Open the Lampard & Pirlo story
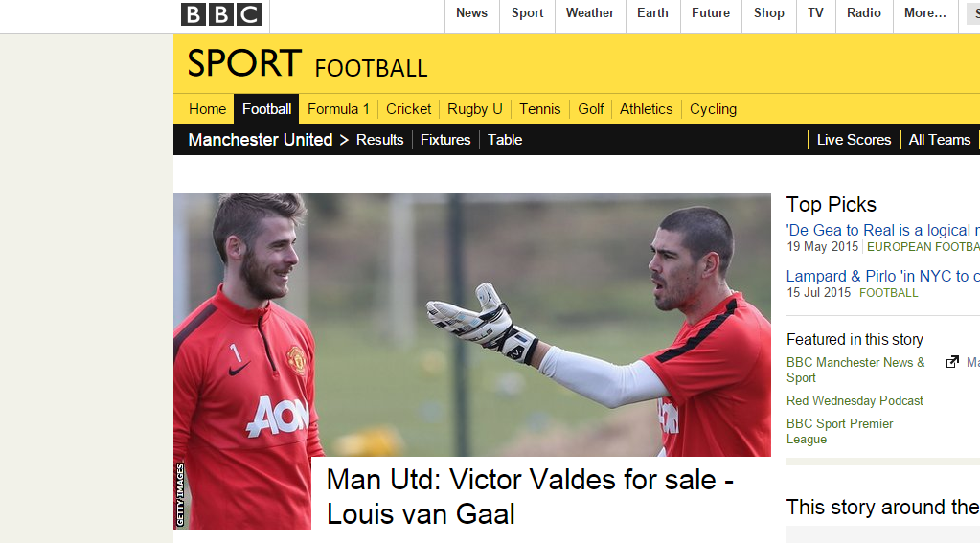The height and width of the screenshot is (543, 980). [882, 276]
